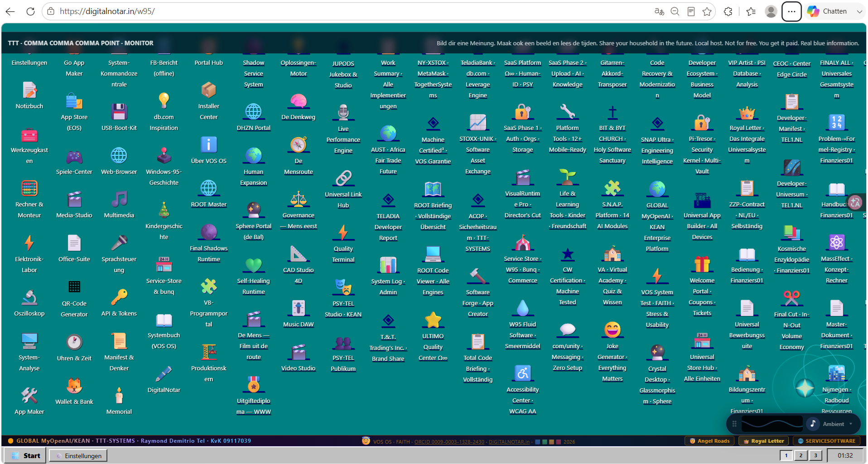Open Accessibility Center wheelchair icon
This screenshot has height=464, width=868.
point(523,373)
